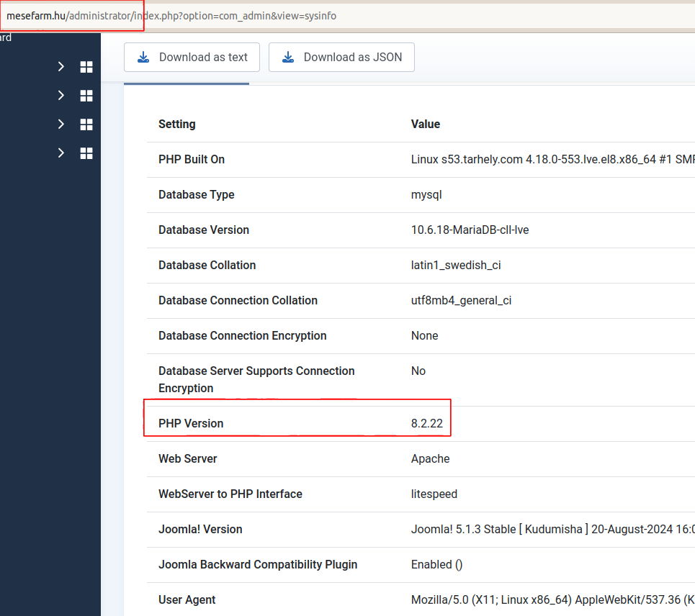Viewport: 695px width, 616px height.
Task: Click the "Setting" column header
Action: point(177,124)
